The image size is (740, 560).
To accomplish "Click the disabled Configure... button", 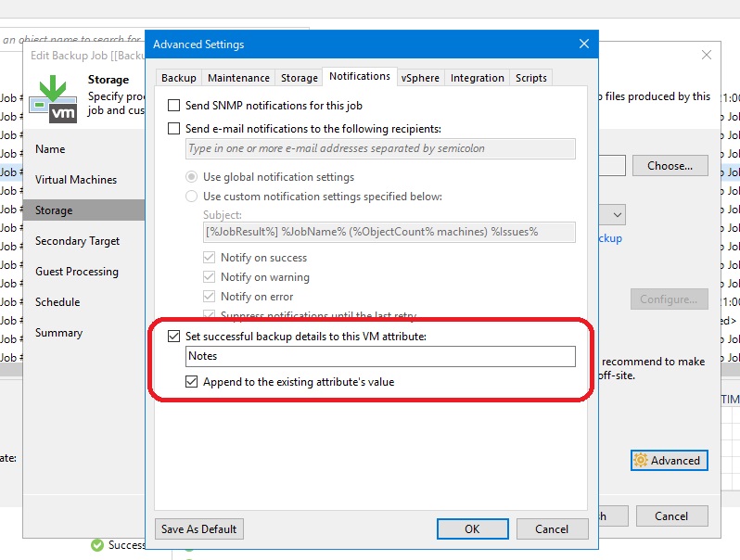I will tap(669, 299).
